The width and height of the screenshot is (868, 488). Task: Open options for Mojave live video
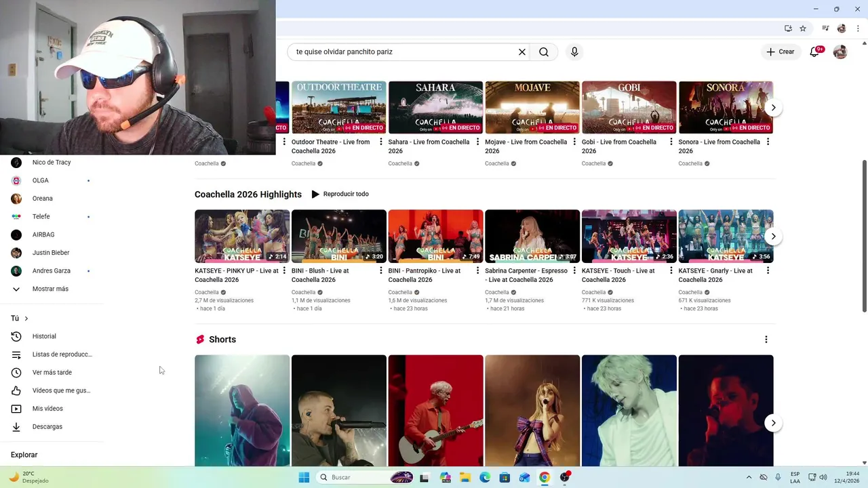tap(574, 142)
